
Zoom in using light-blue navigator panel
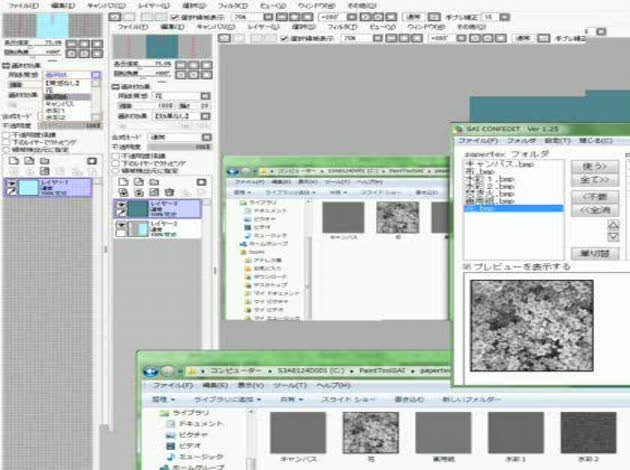coord(84,43)
